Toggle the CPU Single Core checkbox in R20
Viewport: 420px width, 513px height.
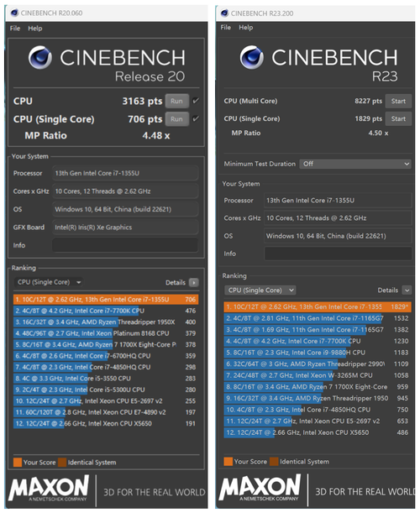click(196, 118)
